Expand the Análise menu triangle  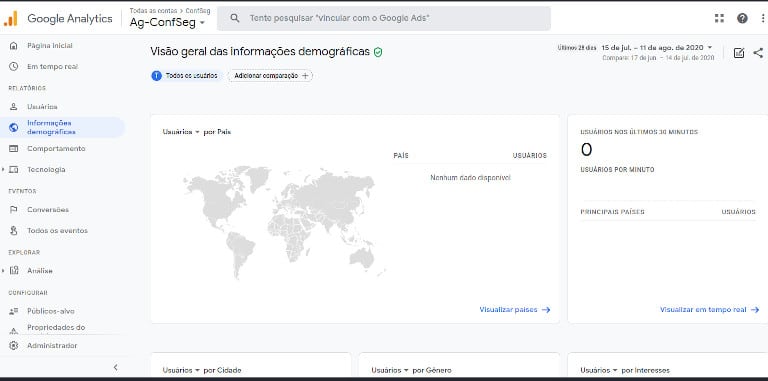(x=3, y=270)
